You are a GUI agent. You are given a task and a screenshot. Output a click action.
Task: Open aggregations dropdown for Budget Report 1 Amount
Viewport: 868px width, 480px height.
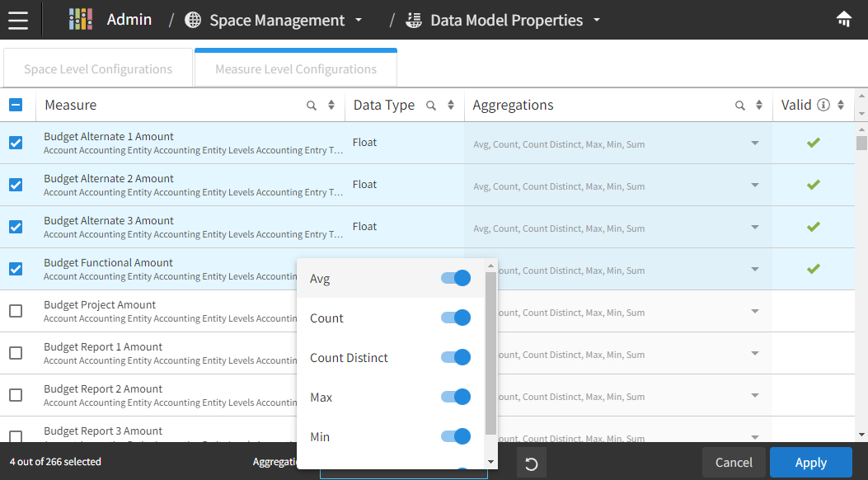754,353
